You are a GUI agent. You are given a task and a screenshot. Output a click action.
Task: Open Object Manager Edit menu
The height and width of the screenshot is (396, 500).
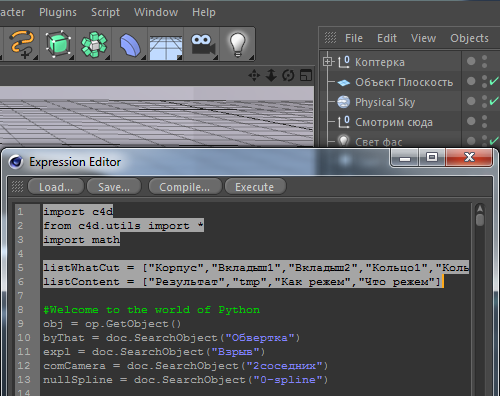(x=387, y=38)
